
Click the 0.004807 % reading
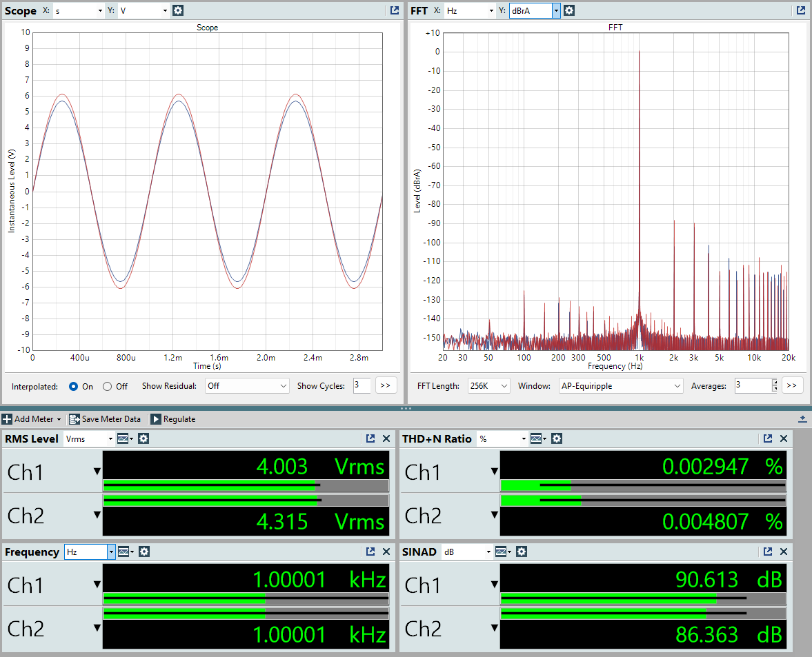pyautogui.click(x=723, y=521)
